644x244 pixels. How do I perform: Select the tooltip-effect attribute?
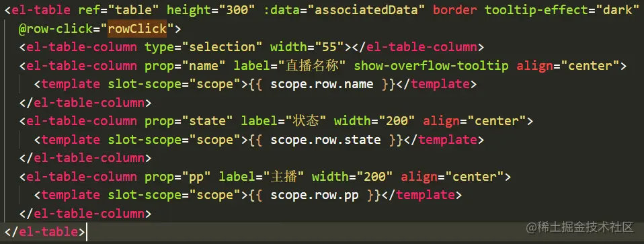[x=537, y=10]
